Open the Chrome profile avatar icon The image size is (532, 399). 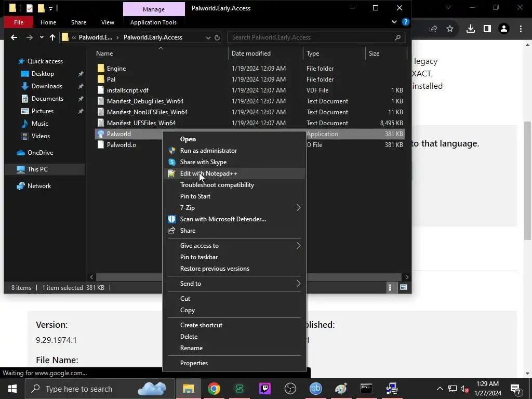[504, 29]
